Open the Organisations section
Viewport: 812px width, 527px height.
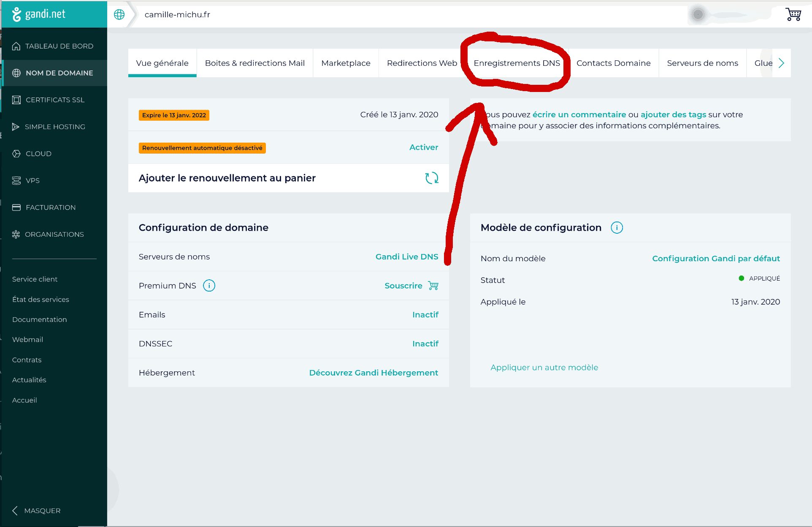point(54,234)
